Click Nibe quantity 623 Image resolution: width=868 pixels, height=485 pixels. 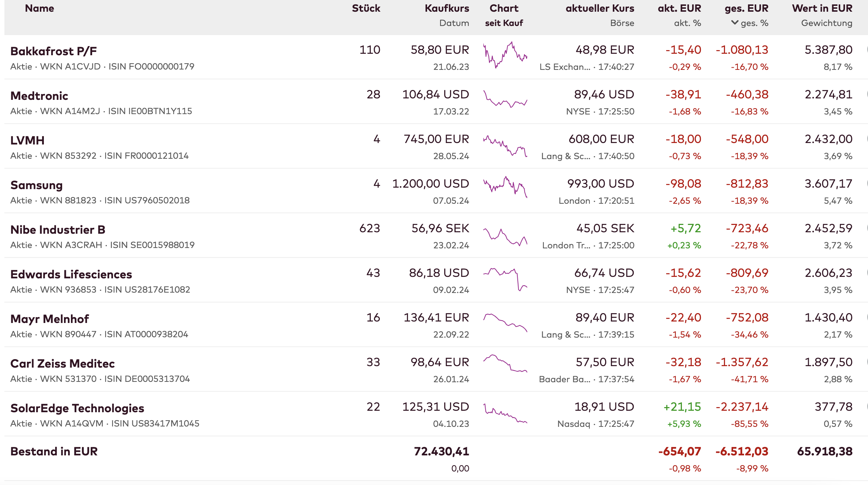click(370, 228)
